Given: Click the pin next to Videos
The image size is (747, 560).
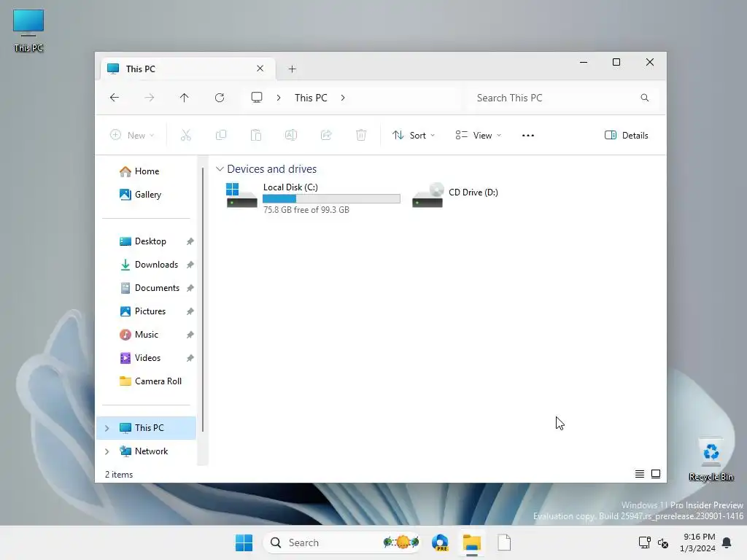Looking at the screenshot, I should pos(190,358).
